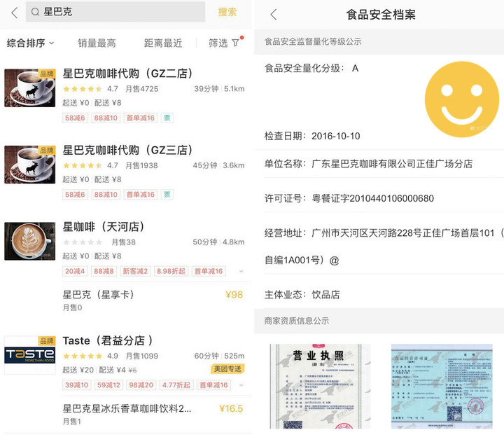This screenshot has width=504, height=437.
Task: Tap 品牌 badge on GZ三店 thumbnail
Action: 47,150
